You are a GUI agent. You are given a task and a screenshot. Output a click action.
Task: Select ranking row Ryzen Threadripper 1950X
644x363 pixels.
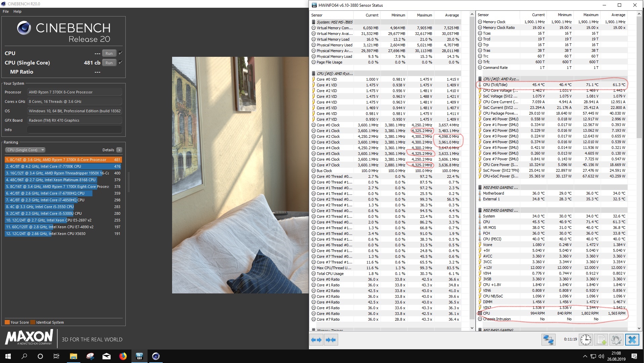63,173
